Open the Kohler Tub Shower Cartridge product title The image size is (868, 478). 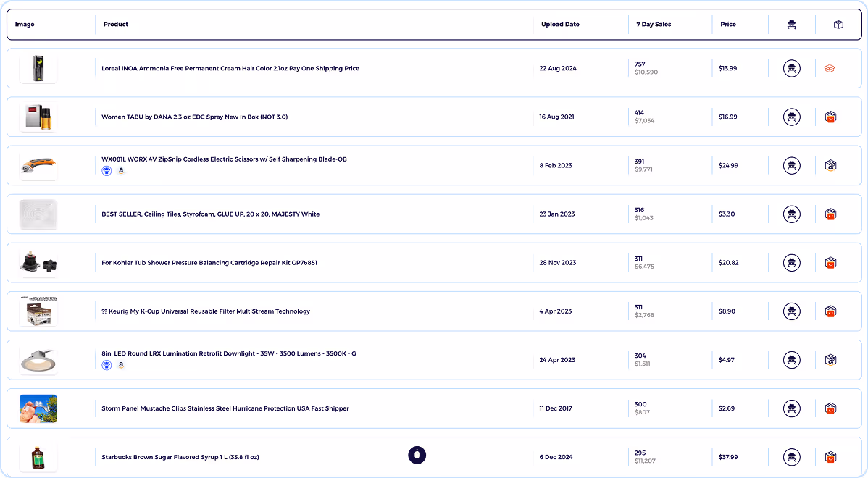click(209, 263)
